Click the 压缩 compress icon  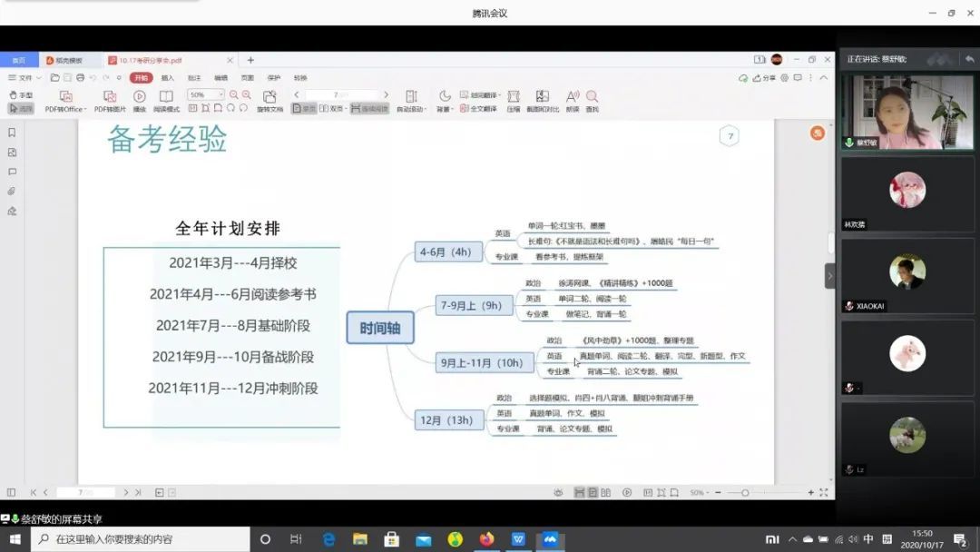coord(514,101)
